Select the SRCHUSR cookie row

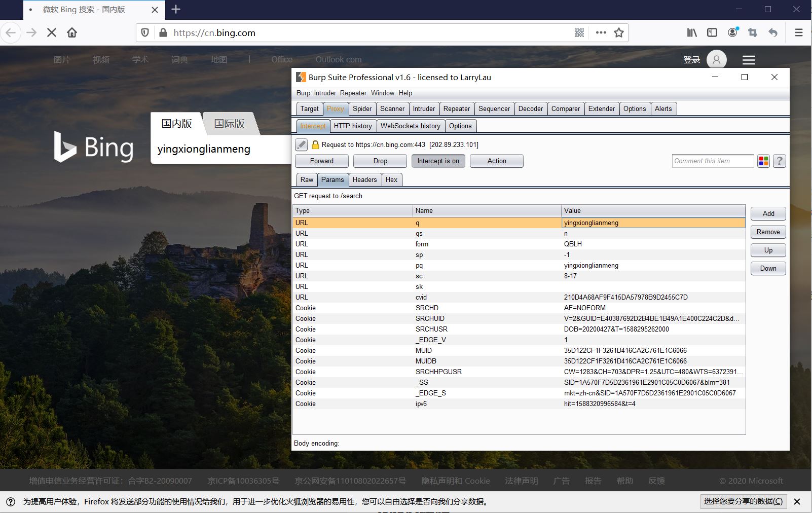(x=519, y=329)
